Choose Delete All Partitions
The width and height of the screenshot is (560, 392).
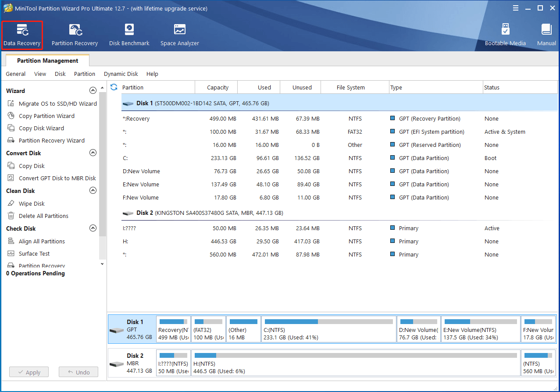point(38,216)
